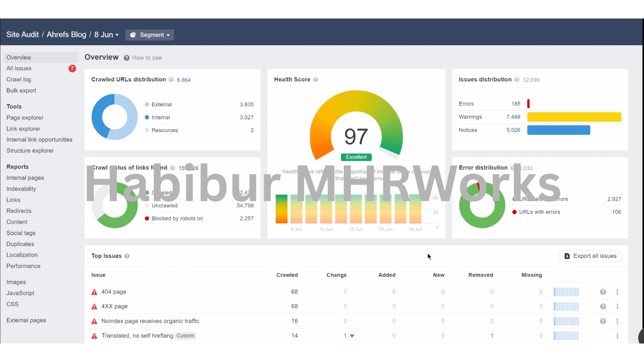644x362 pixels.
Task: Open Page explorer tool in sidebar
Action: [25, 118]
